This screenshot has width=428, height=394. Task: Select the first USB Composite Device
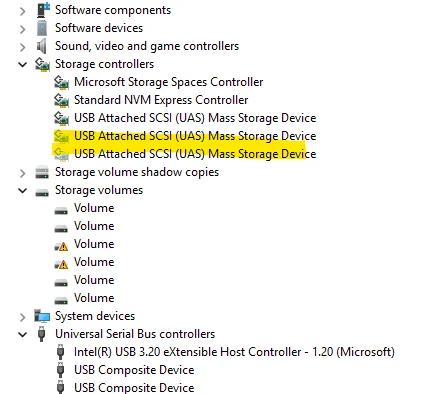pyautogui.click(x=134, y=370)
